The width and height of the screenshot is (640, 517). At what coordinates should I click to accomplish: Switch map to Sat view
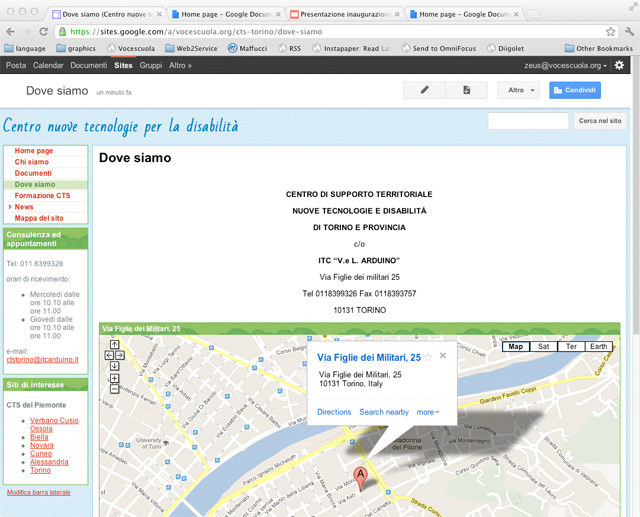click(x=543, y=346)
